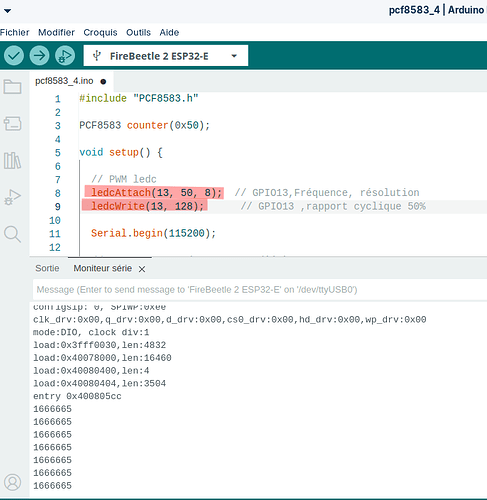The image size is (487, 500).
Task: Close the Moniteur série tab
Action: pos(142,269)
